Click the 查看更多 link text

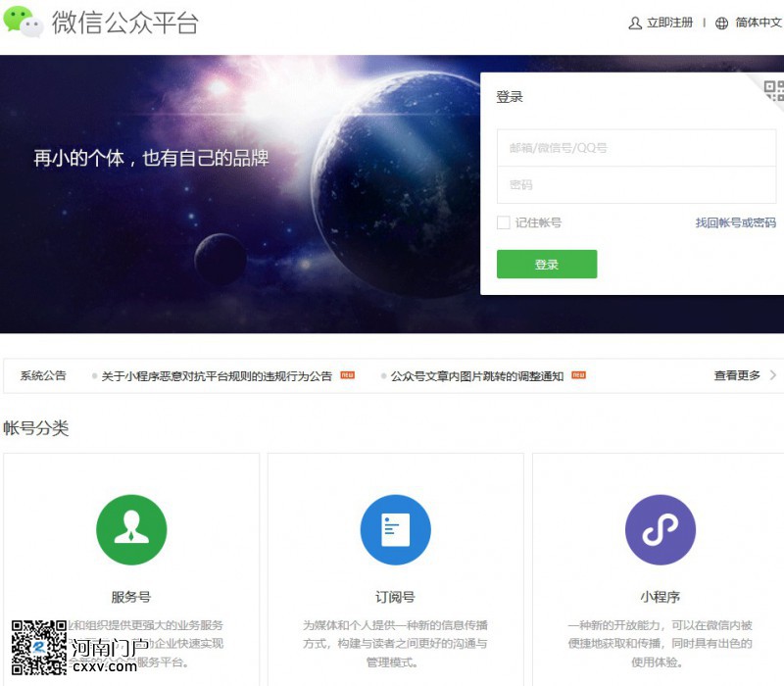click(x=737, y=375)
